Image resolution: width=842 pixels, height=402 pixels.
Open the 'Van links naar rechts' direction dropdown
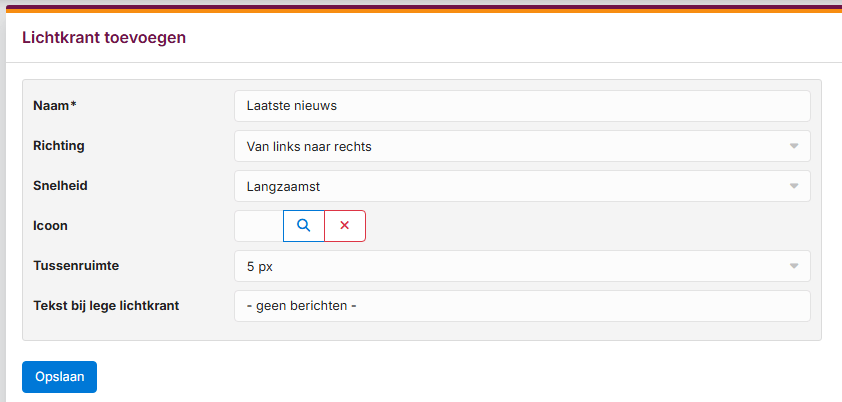[x=520, y=146]
